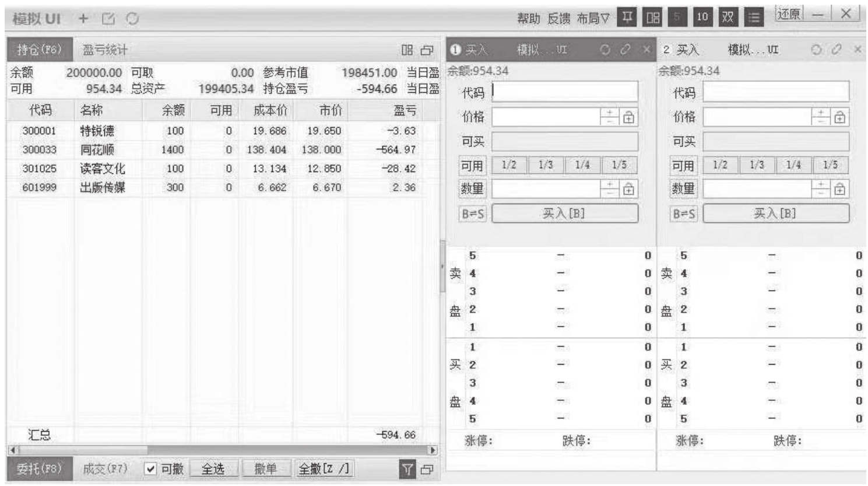The image size is (868, 486).
Task: Click the lock icon beside 价格 in panel 2
Action: click(x=839, y=117)
